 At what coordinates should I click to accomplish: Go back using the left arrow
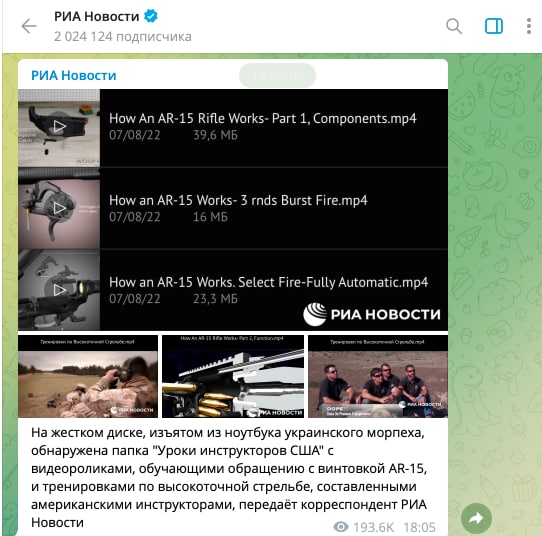pos(29,26)
